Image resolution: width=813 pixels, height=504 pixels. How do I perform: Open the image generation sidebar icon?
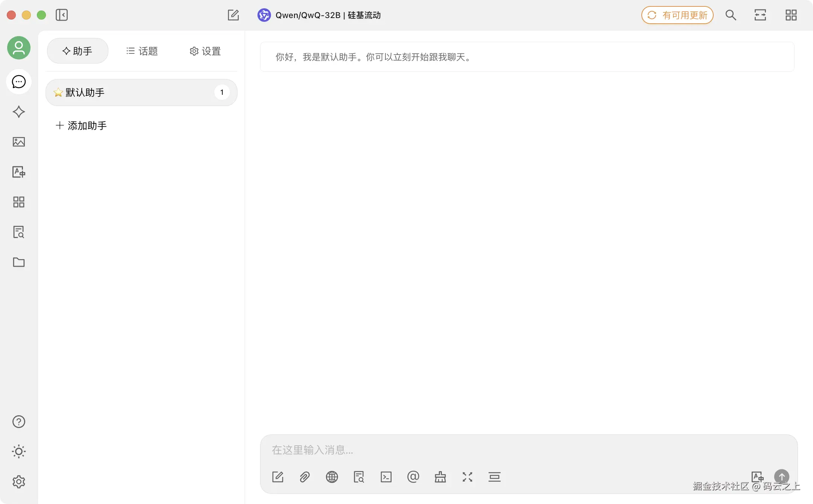pyautogui.click(x=18, y=142)
